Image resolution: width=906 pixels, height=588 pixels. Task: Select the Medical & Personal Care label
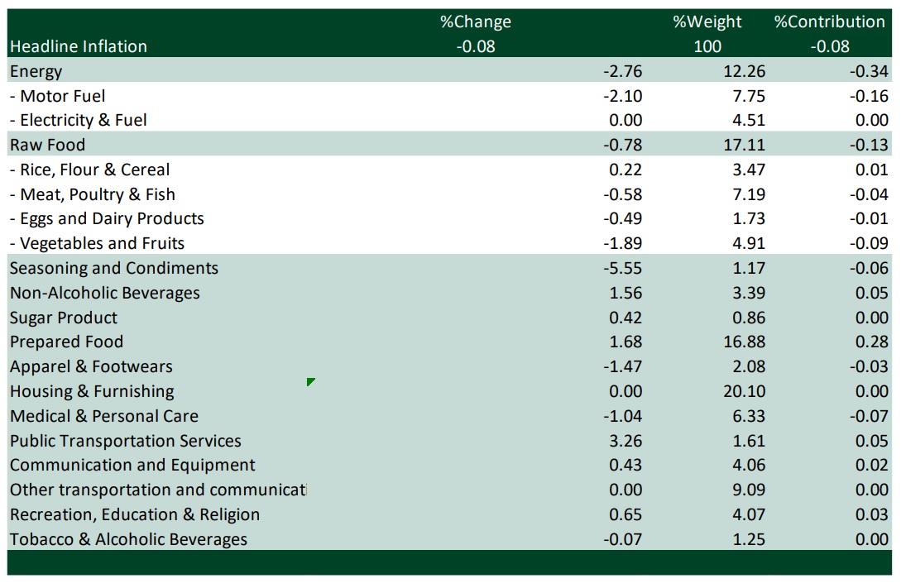pyautogui.click(x=104, y=416)
